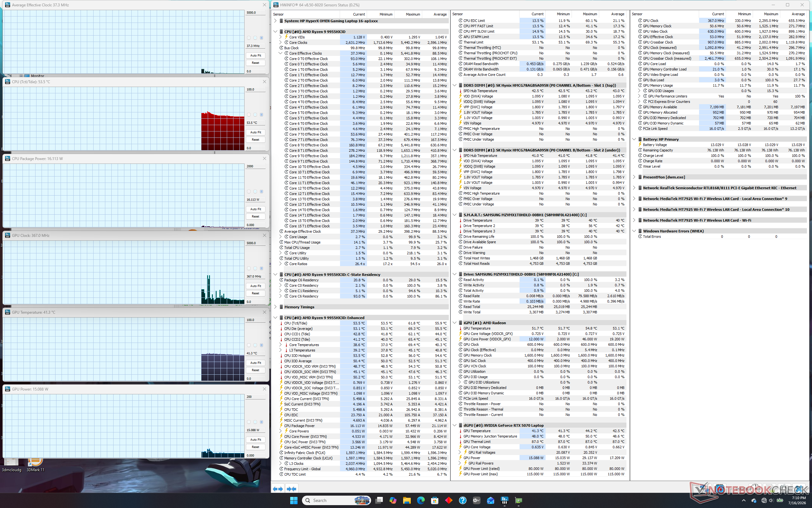Open Microsoft Store from the taskbar
The width and height of the screenshot is (812, 508).
pyautogui.click(x=435, y=500)
